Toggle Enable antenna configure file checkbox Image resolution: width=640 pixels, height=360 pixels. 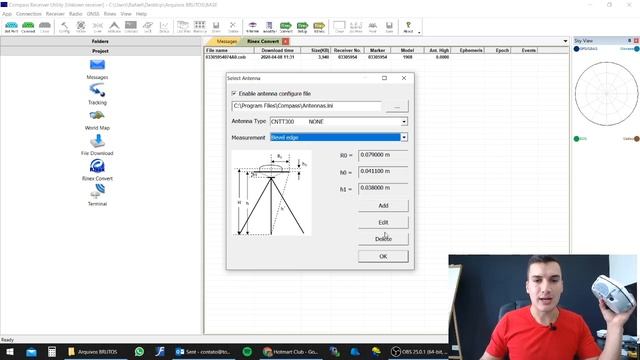tap(234, 93)
